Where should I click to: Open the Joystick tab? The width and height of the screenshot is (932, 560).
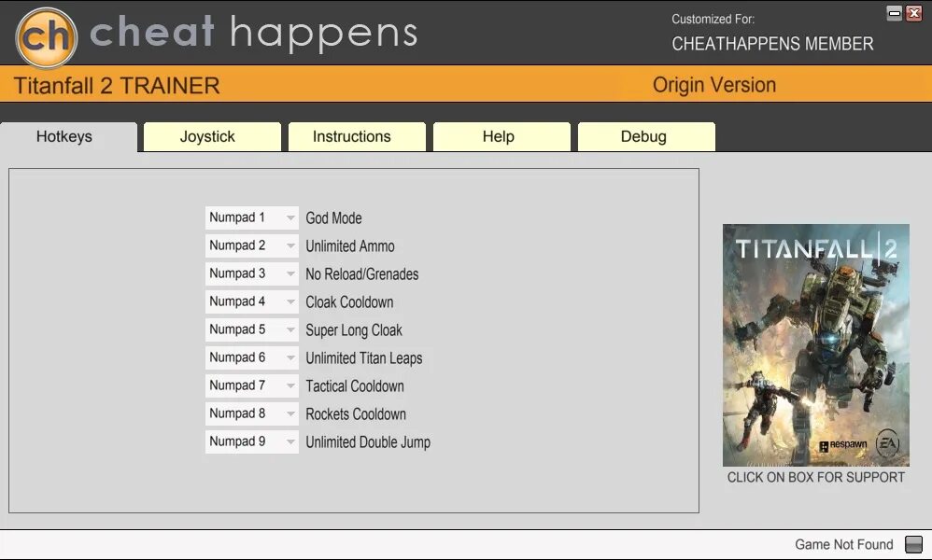212,137
